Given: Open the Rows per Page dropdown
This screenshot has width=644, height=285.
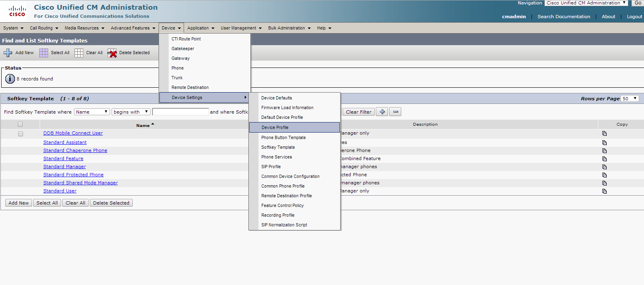Looking at the screenshot, I should [x=630, y=99].
